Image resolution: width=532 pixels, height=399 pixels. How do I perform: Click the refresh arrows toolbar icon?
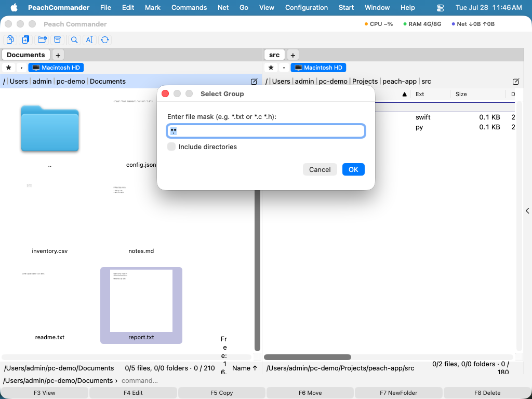click(x=105, y=39)
